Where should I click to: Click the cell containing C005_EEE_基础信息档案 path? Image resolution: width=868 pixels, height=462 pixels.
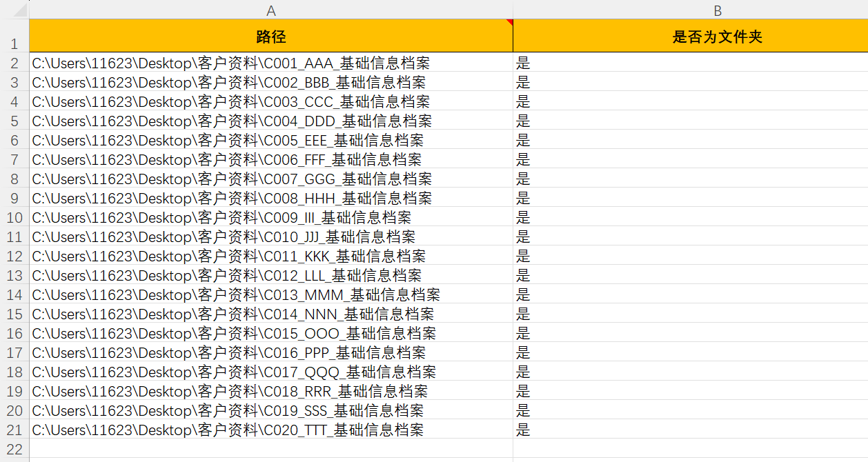click(228, 140)
